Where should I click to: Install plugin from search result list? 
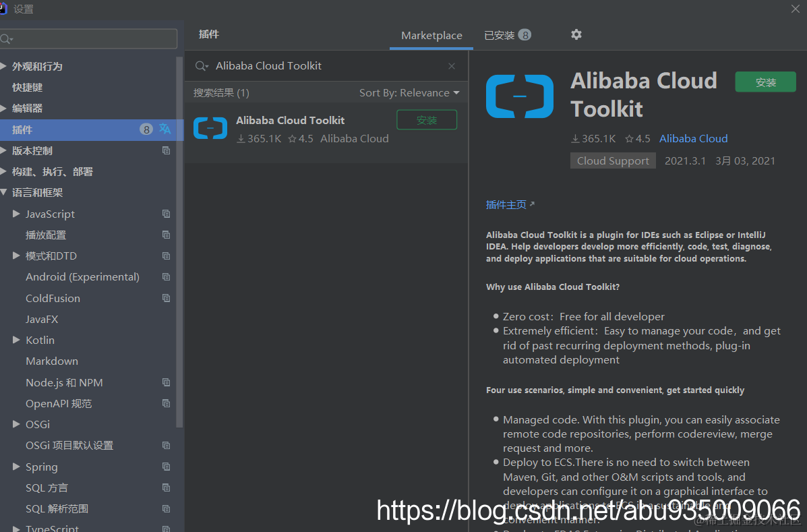[427, 120]
